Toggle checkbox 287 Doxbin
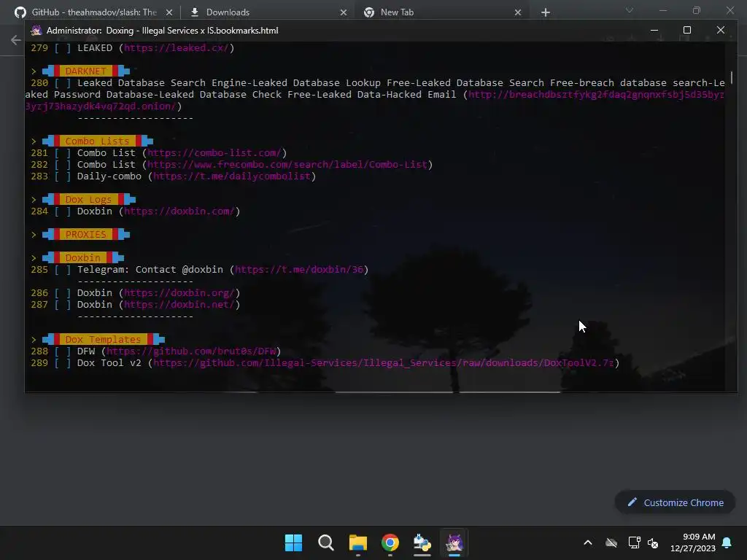Viewport: 747px width, 560px height. tap(63, 304)
